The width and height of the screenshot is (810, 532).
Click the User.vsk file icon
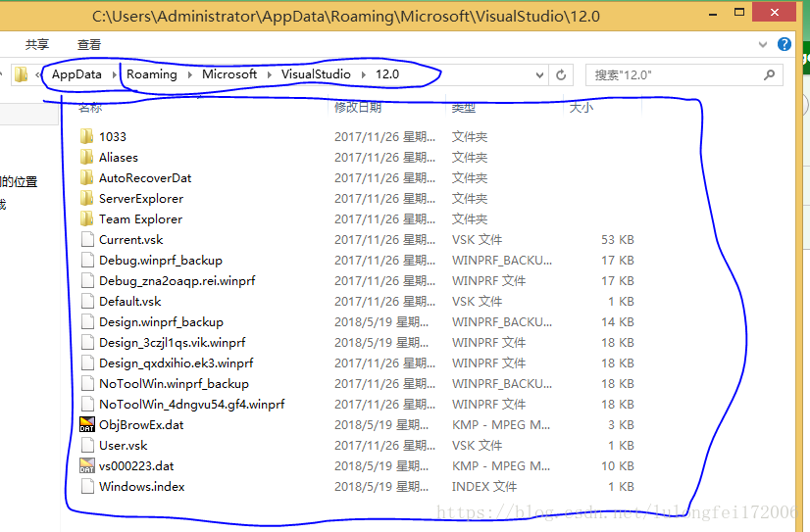pyautogui.click(x=87, y=446)
